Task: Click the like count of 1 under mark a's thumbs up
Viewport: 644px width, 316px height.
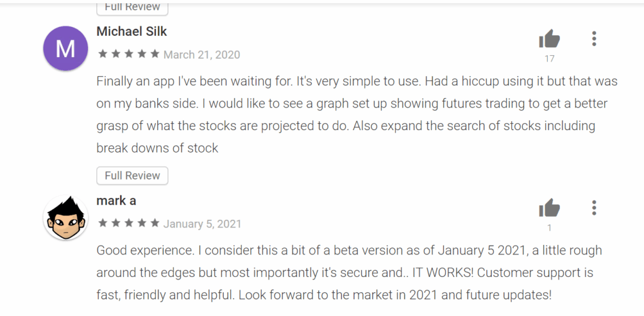Action: (549, 228)
